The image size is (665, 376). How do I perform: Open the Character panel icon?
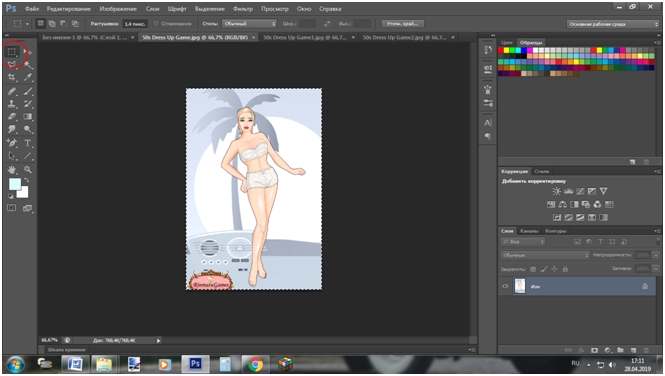(488, 123)
